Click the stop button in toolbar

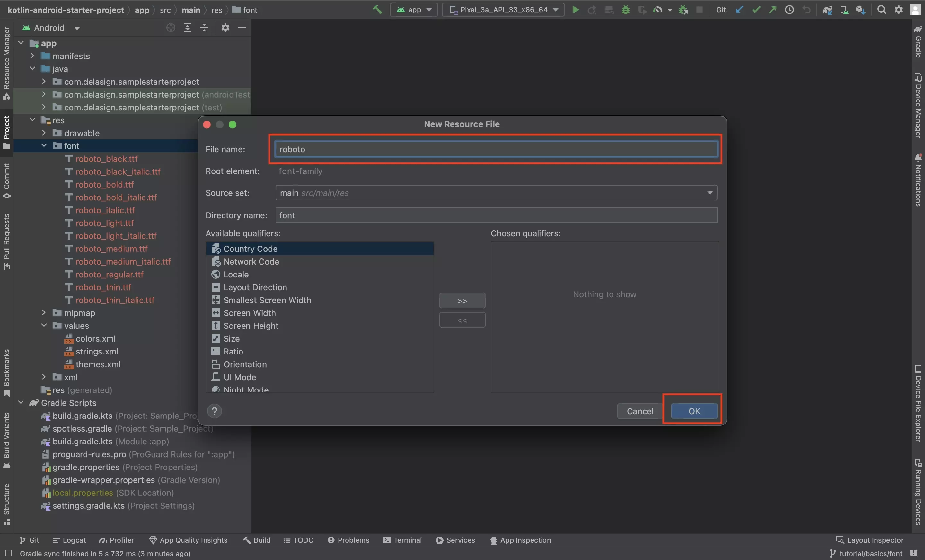tap(700, 10)
